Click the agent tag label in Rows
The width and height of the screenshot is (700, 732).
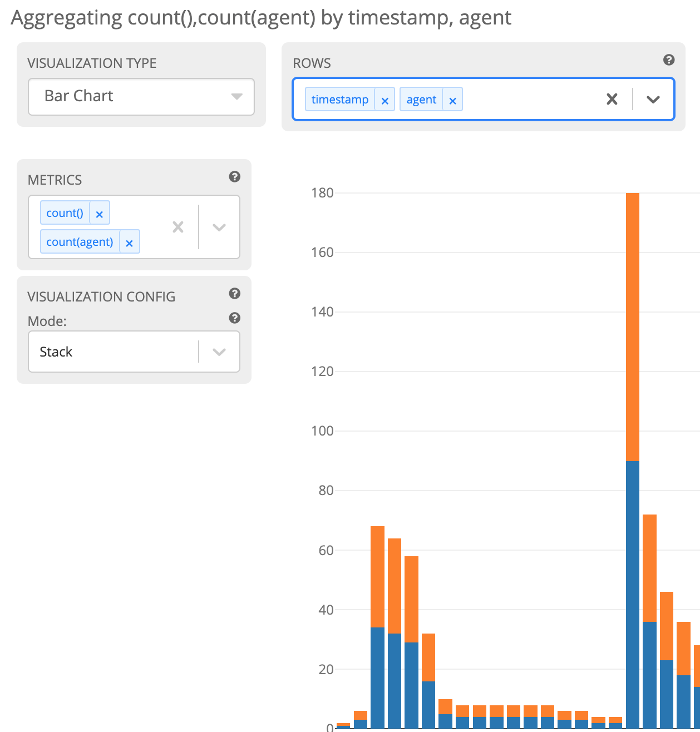[421, 100]
